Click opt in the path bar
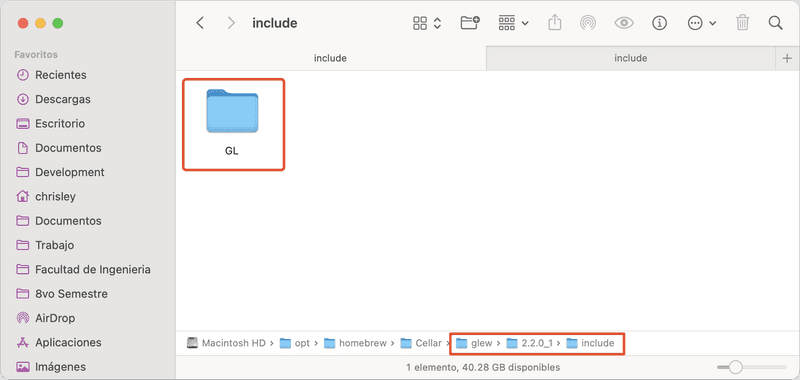This screenshot has width=800, height=380. pyautogui.click(x=295, y=343)
